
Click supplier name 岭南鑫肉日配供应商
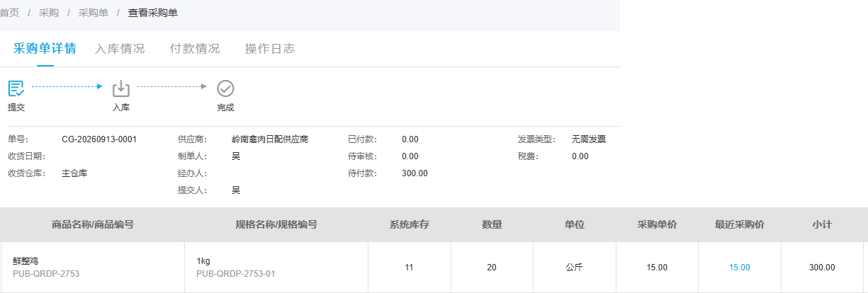click(270, 139)
